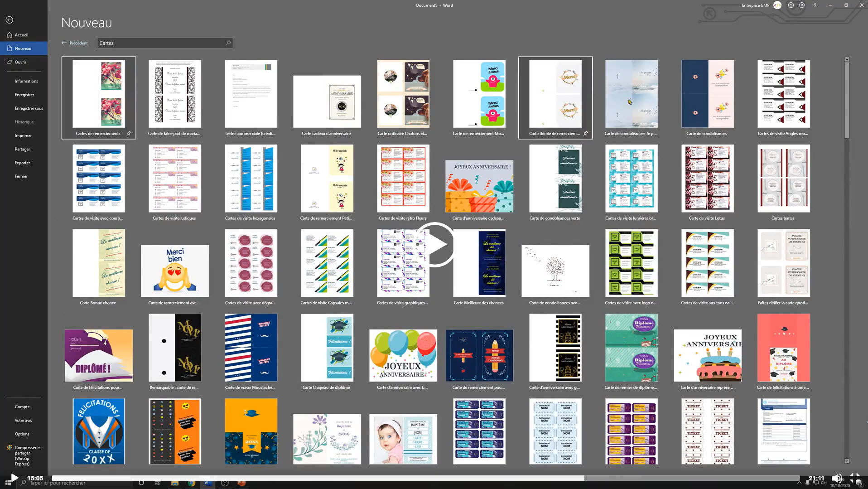Image resolution: width=868 pixels, height=489 pixels.
Task: Pin the Cartes de remerciements template
Action: [129, 134]
